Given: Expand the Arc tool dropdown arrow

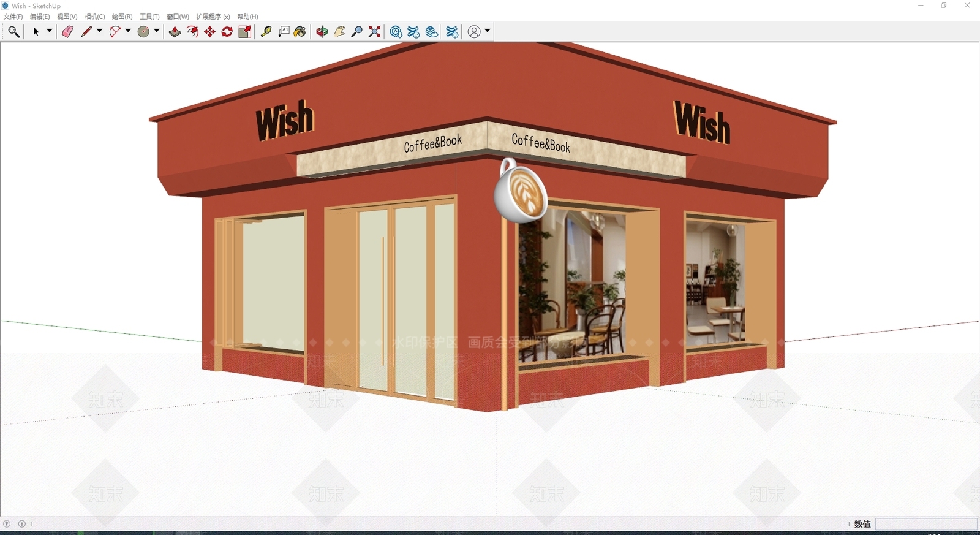Looking at the screenshot, I should pos(128,31).
